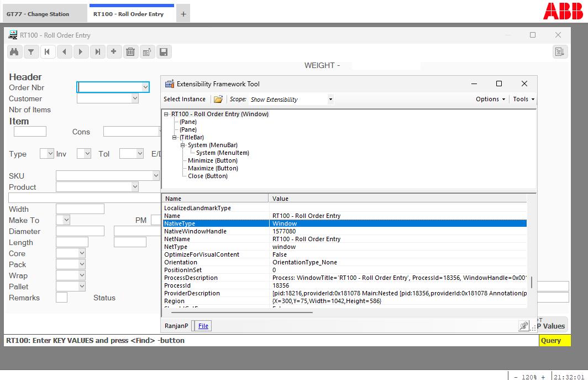
Task: Select the element picker icon near RanjanP
Action: [x=523, y=326]
